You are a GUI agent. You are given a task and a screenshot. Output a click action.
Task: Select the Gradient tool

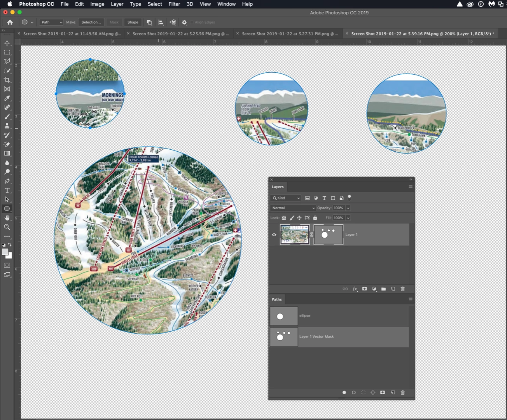(x=7, y=154)
